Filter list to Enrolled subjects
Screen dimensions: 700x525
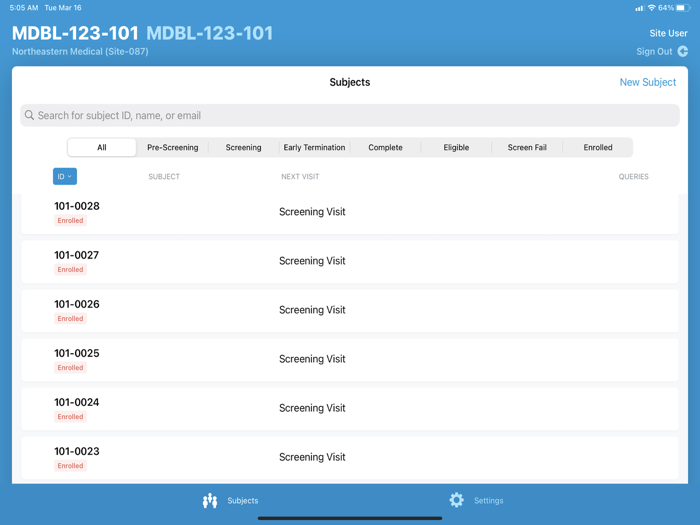pos(598,147)
